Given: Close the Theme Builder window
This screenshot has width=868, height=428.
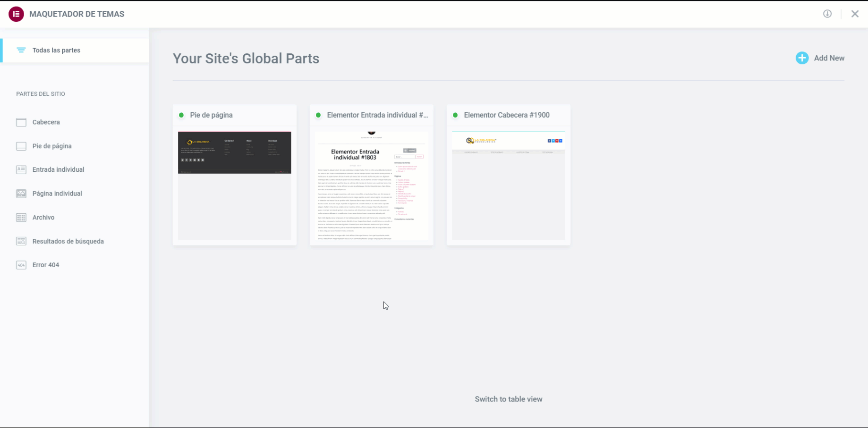Looking at the screenshot, I should (x=854, y=14).
